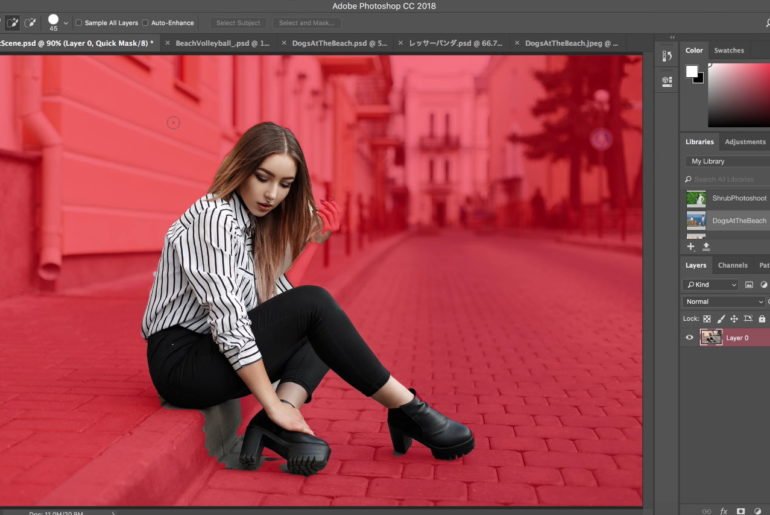Click the Select and Mask button
The image size is (770, 515).
coord(306,23)
